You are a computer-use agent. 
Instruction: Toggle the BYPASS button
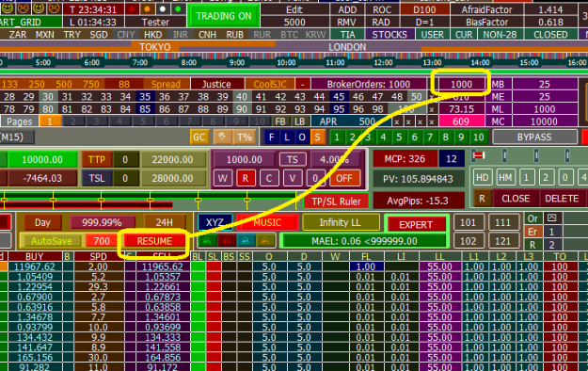(x=534, y=137)
